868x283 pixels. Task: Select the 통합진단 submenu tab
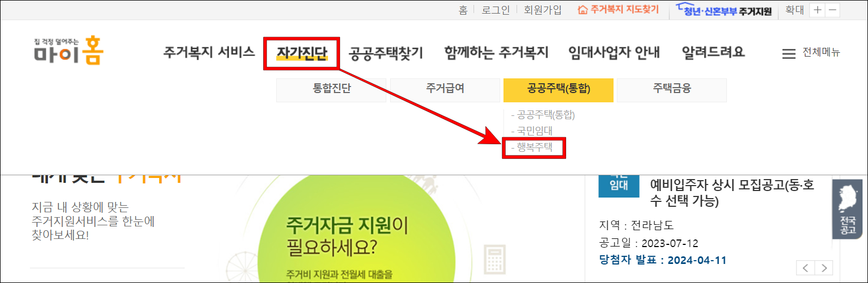(331, 90)
